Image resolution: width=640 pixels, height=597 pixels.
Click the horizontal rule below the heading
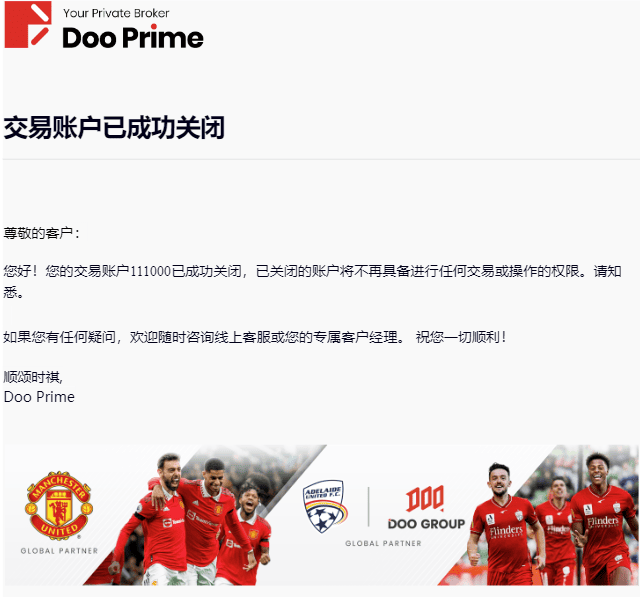click(x=321, y=159)
